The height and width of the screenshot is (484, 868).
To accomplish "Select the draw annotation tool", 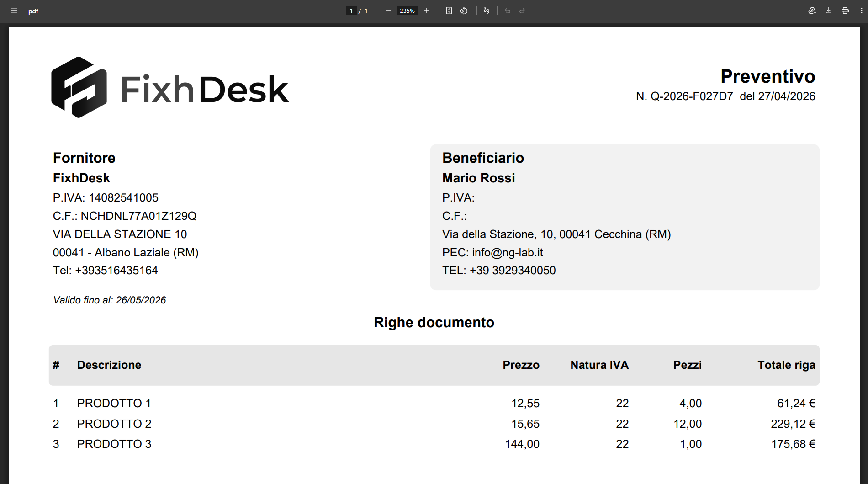I will pyautogui.click(x=487, y=11).
